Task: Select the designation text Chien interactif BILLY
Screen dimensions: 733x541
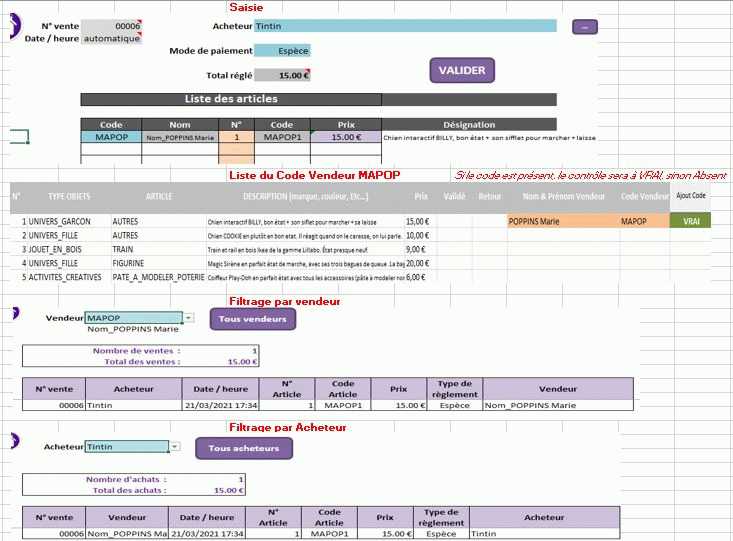Action: coord(489,137)
